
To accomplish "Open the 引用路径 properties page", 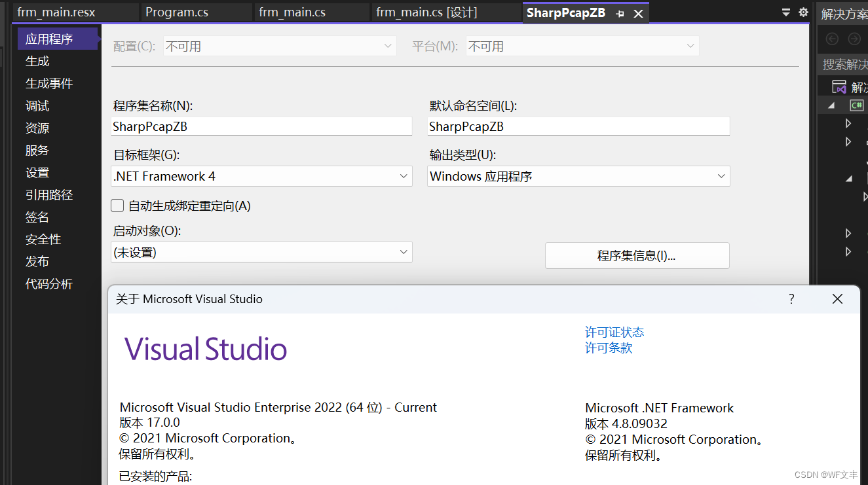I will pyautogui.click(x=49, y=194).
